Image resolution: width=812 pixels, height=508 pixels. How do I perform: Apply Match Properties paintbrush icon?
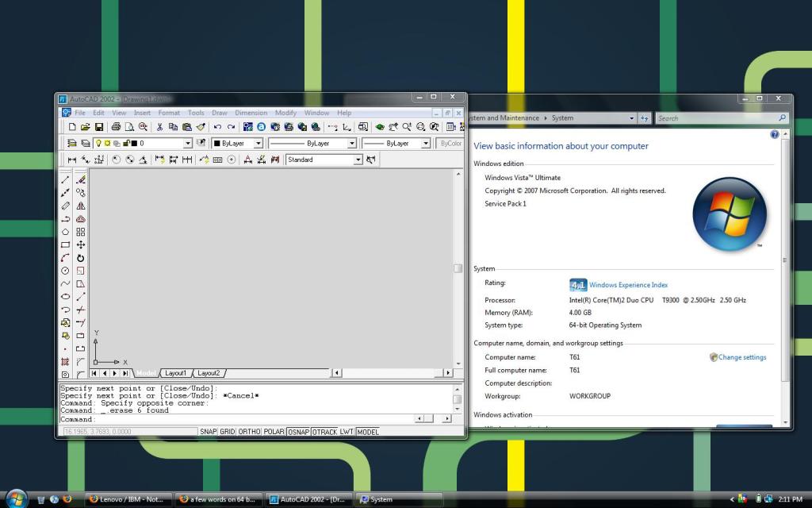pos(201,127)
